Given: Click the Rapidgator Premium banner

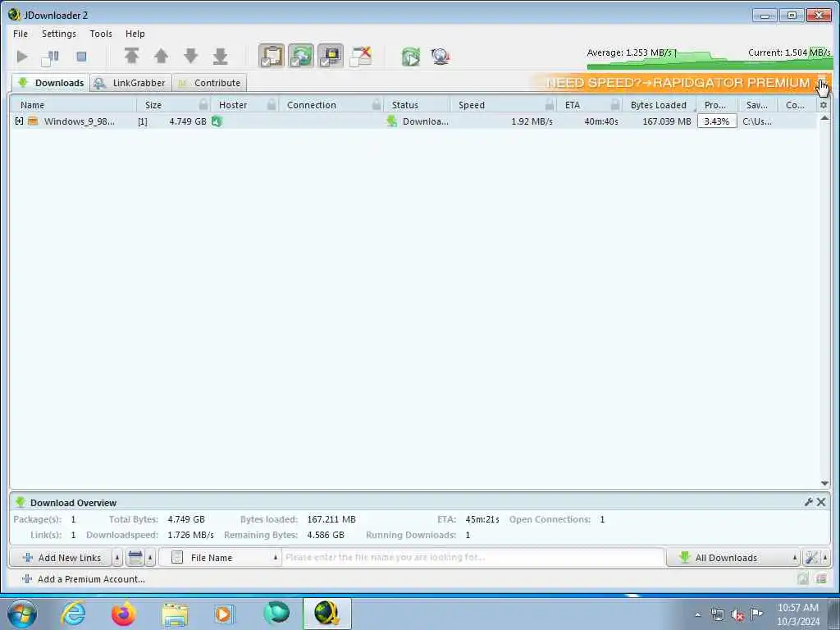Looking at the screenshot, I should click(x=678, y=83).
